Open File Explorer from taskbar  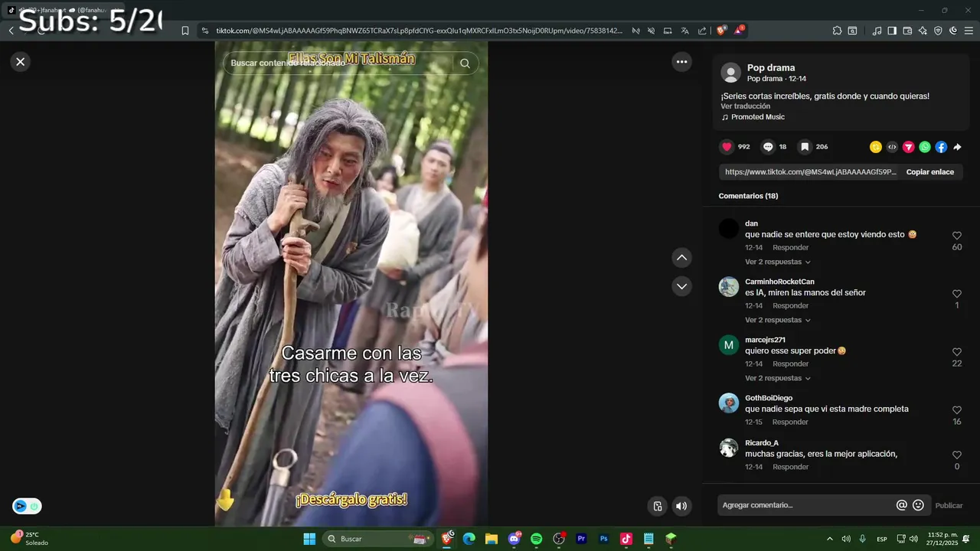click(492, 539)
